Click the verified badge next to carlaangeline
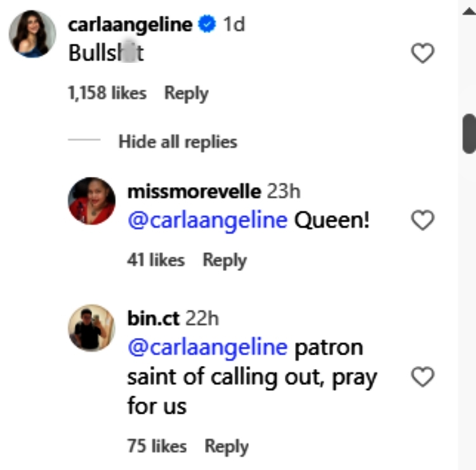The image size is (476, 470). point(207,25)
